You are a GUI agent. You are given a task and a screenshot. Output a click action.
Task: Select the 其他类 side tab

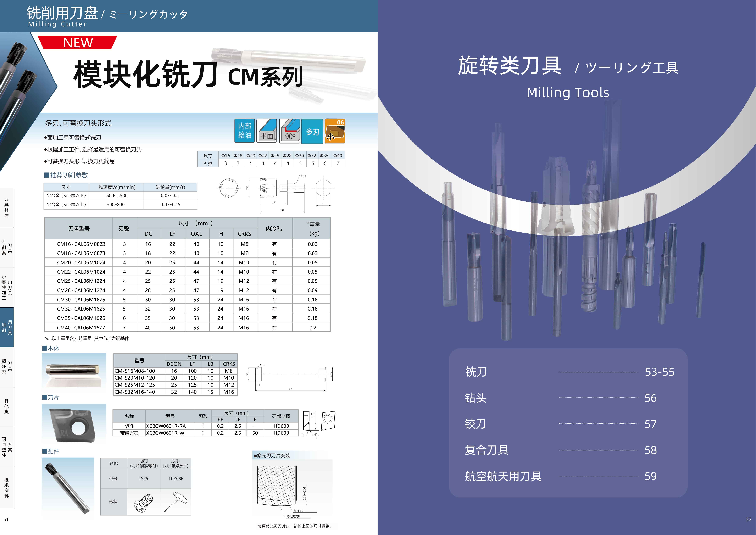pyautogui.click(x=7, y=407)
